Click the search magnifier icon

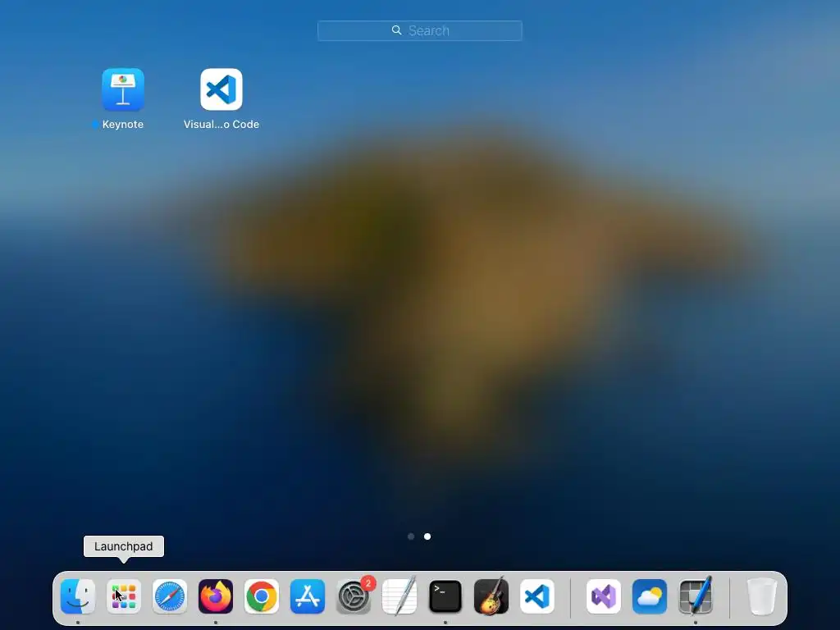(x=396, y=30)
